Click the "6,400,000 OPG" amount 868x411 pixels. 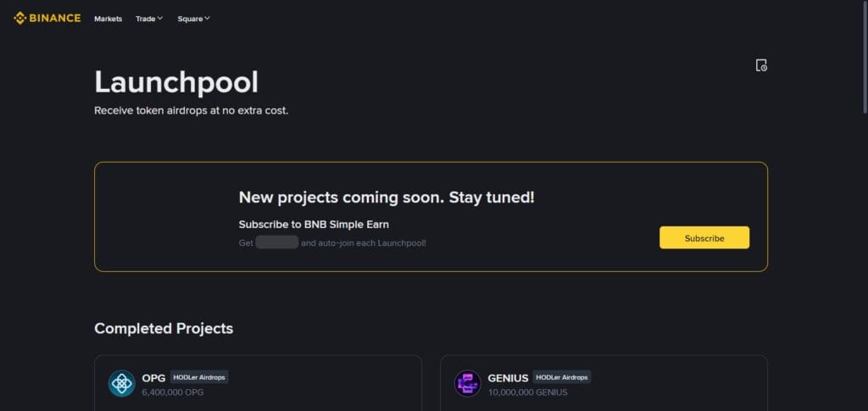click(x=173, y=392)
